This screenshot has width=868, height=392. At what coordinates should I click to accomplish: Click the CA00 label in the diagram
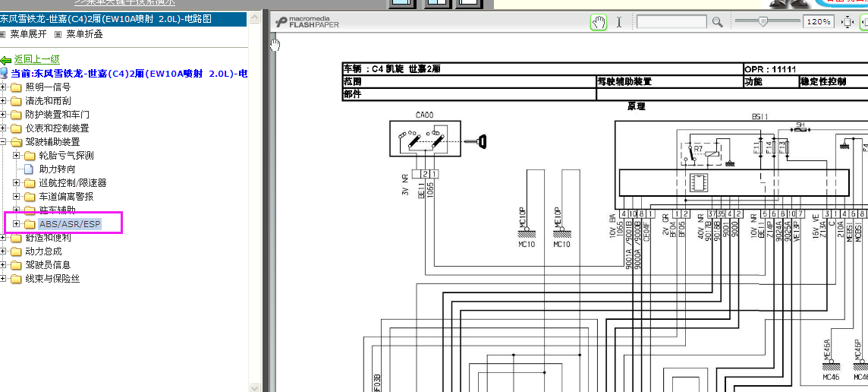coord(425,115)
